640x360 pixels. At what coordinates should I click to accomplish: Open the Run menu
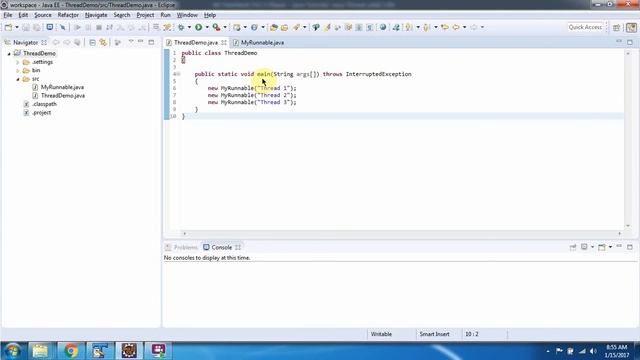pos(165,15)
